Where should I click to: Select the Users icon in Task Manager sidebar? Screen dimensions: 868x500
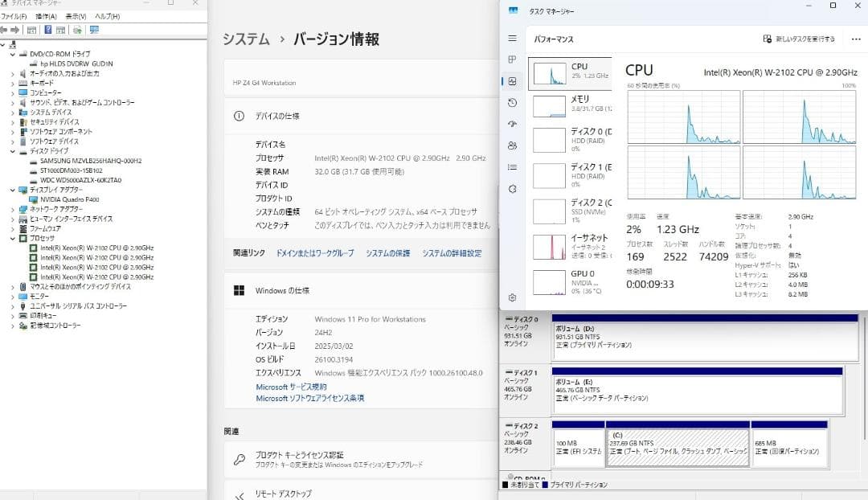click(512, 145)
